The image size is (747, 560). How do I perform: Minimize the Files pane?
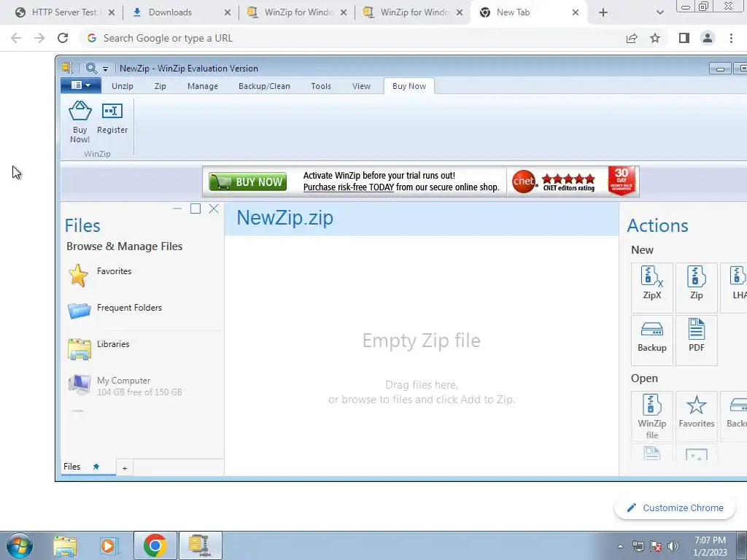point(177,209)
